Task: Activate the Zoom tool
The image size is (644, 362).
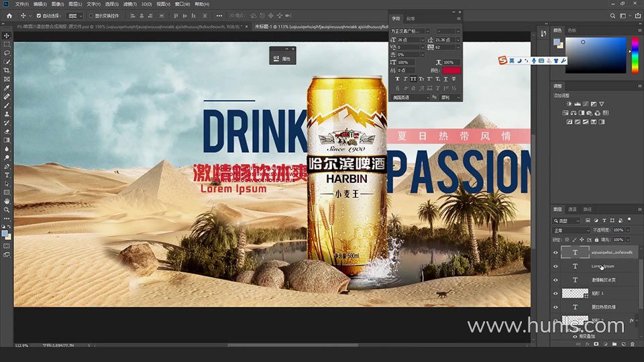Action: 7,210
